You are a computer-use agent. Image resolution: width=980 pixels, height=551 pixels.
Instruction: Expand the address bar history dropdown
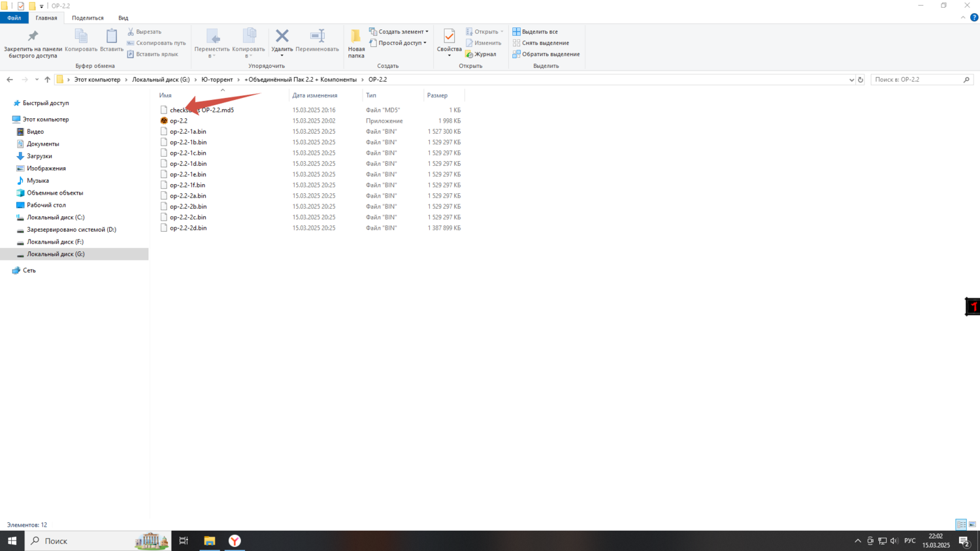pos(851,80)
